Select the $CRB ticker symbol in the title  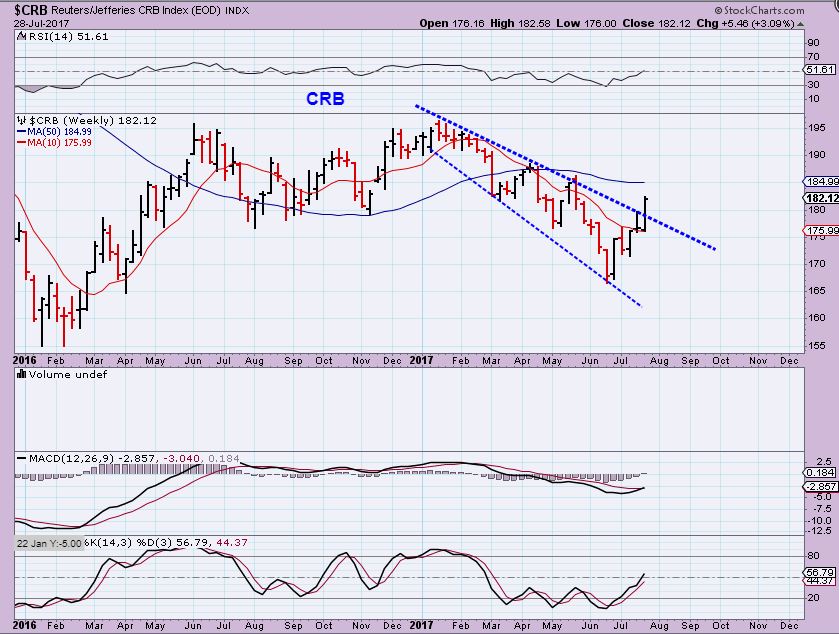coord(31,10)
